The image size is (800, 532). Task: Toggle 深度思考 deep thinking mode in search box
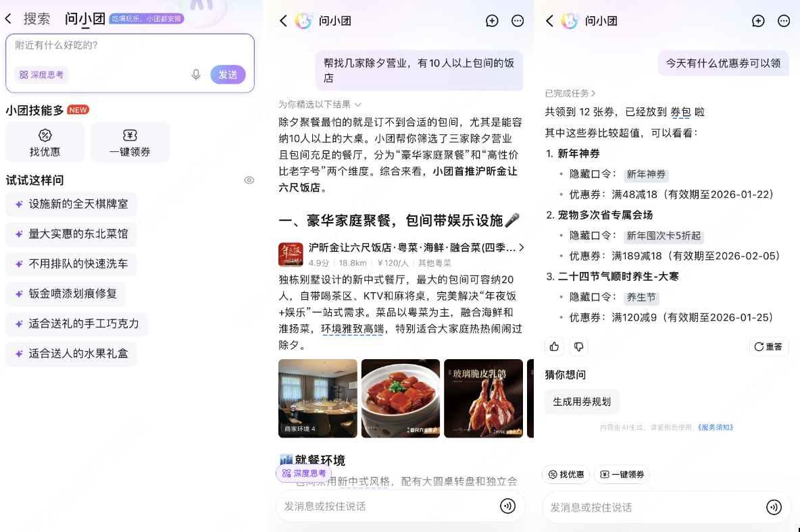pyautogui.click(x=41, y=74)
